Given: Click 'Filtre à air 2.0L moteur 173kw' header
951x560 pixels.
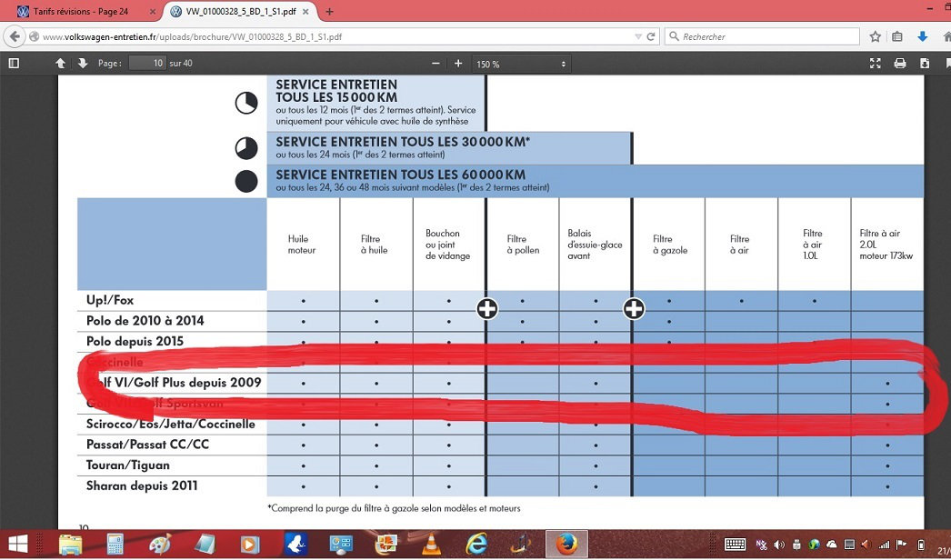Looking at the screenshot, I should pos(886,245).
